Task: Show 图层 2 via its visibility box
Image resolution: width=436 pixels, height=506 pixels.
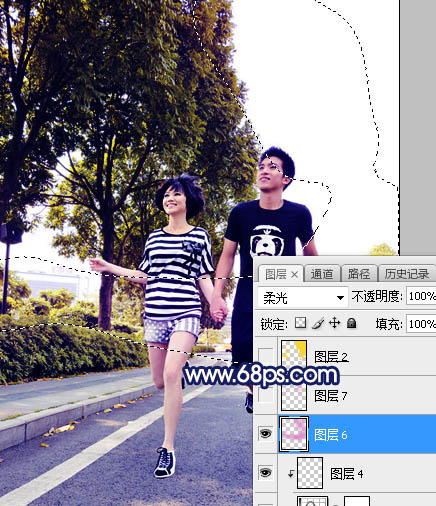Action: pos(265,356)
